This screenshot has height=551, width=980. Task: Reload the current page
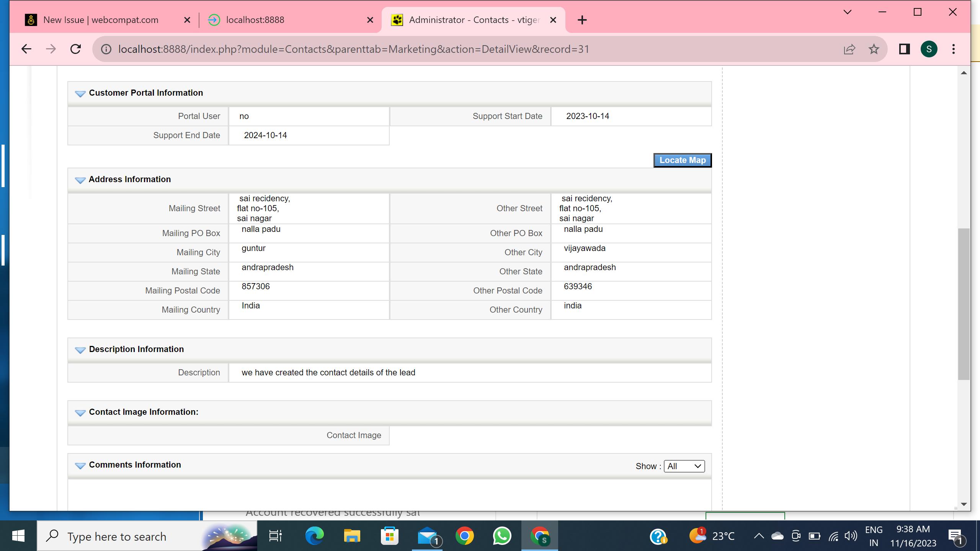pos(75,49)
